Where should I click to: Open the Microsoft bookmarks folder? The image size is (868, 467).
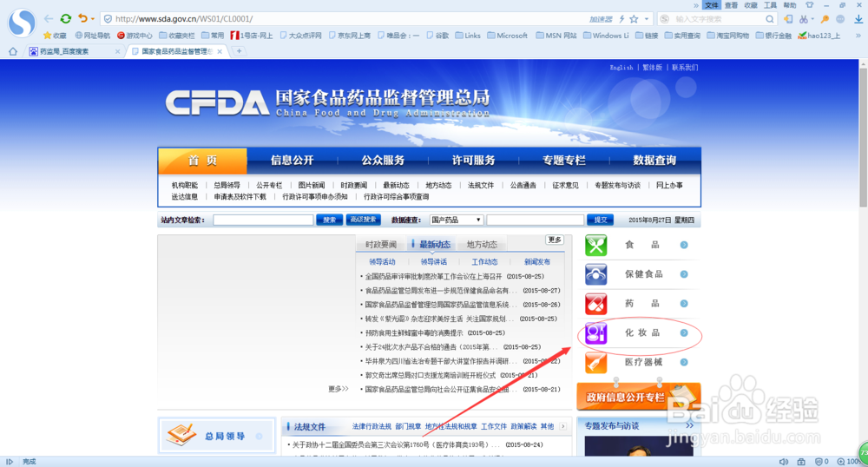pyautogui.click(x=508, y=36)
